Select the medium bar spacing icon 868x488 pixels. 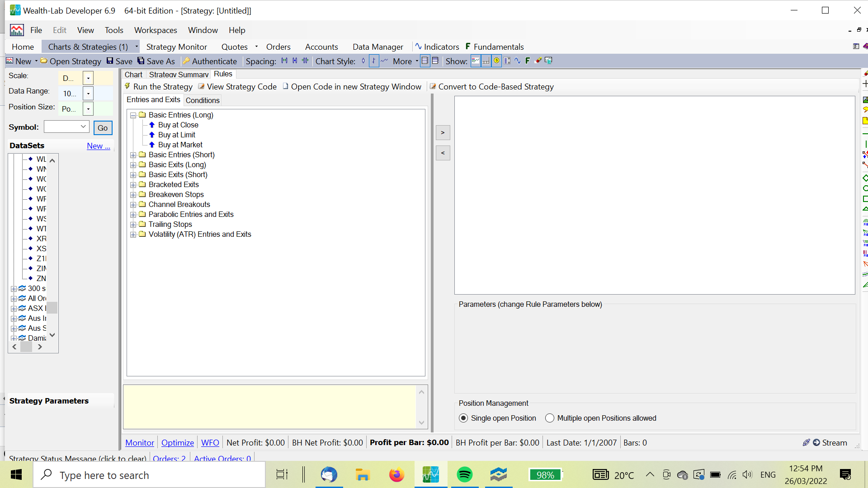[x=295, y=61]
